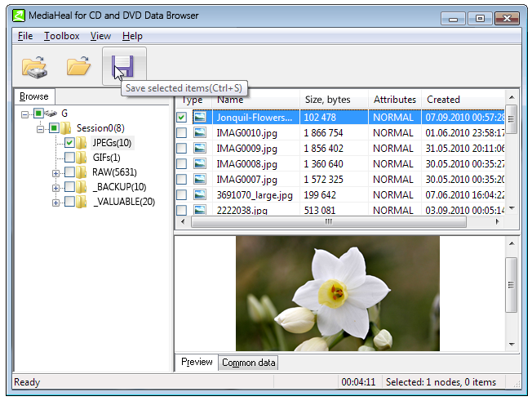Click the Save selected items floppy icon
Viewport: 532px width, 401px height.
pos(123,67)
